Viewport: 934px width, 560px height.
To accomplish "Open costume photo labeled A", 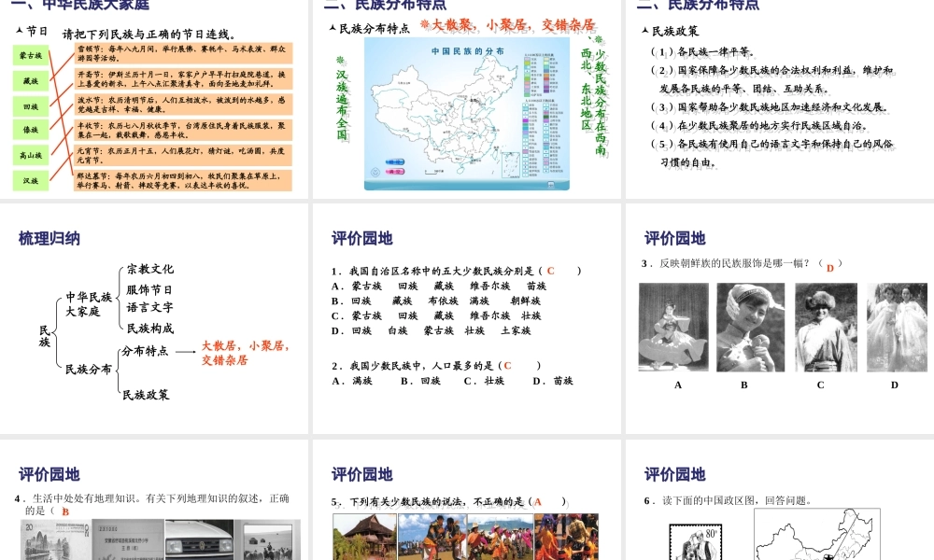I will click(x=673, y=328).
